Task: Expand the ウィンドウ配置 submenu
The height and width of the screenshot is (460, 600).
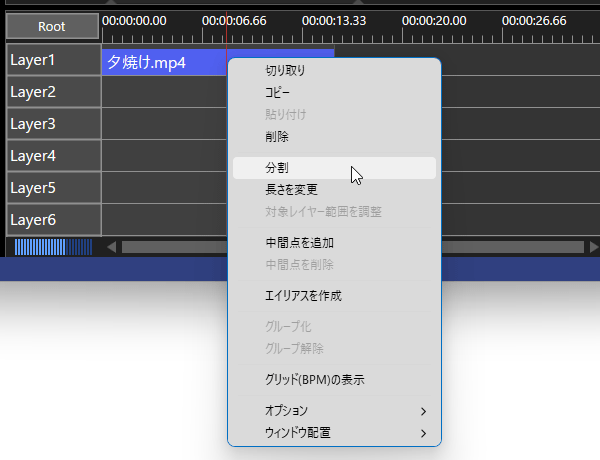Action: pyautogui.click(x=334, y=433)
